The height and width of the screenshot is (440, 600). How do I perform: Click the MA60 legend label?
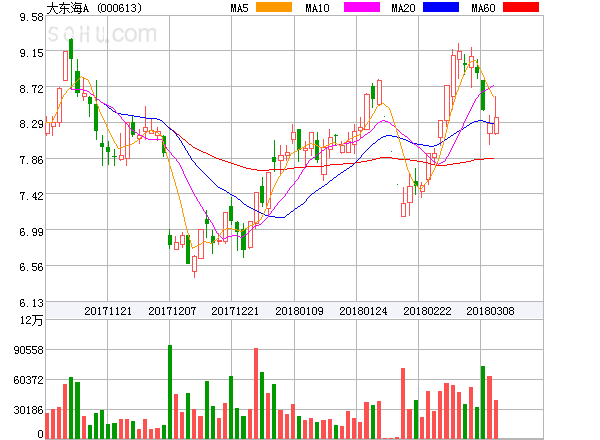tap(483, 8)
